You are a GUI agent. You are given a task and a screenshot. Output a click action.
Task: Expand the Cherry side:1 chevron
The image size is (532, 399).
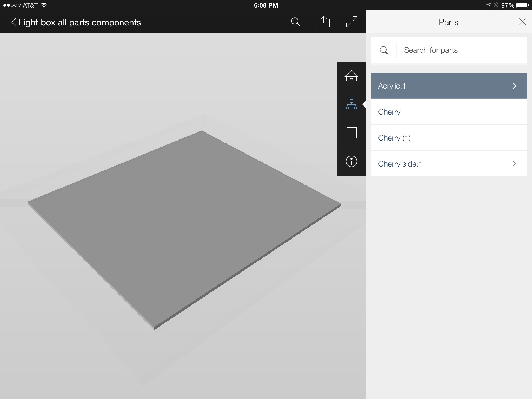pyautogui.click(x=514, y=164)
